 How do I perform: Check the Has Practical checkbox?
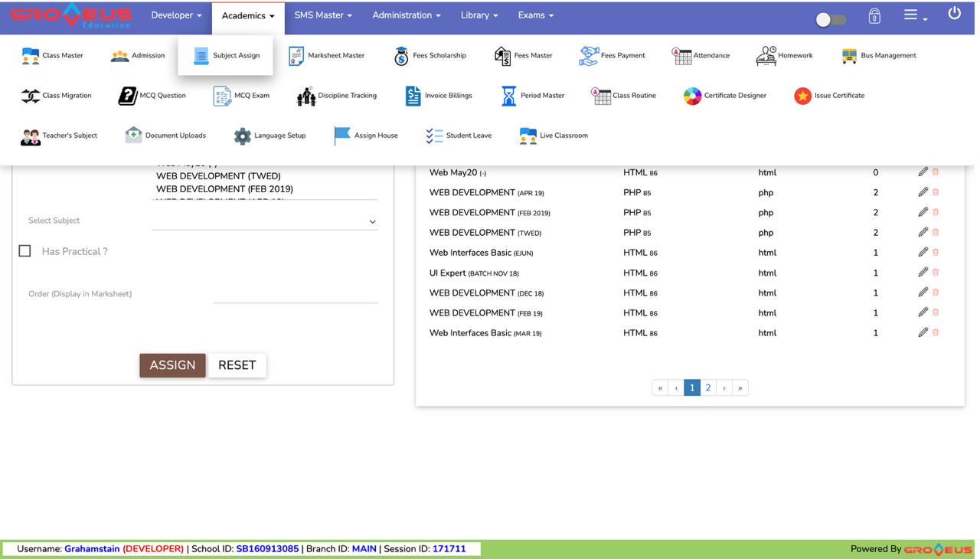coord(25,251)
